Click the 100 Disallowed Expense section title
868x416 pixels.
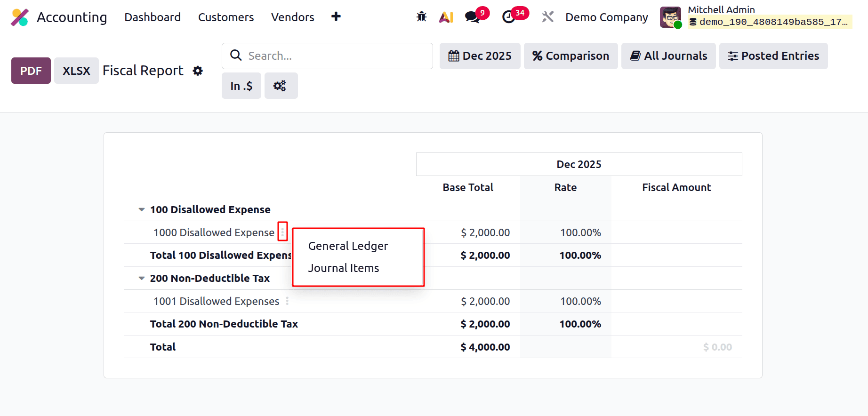210,209
